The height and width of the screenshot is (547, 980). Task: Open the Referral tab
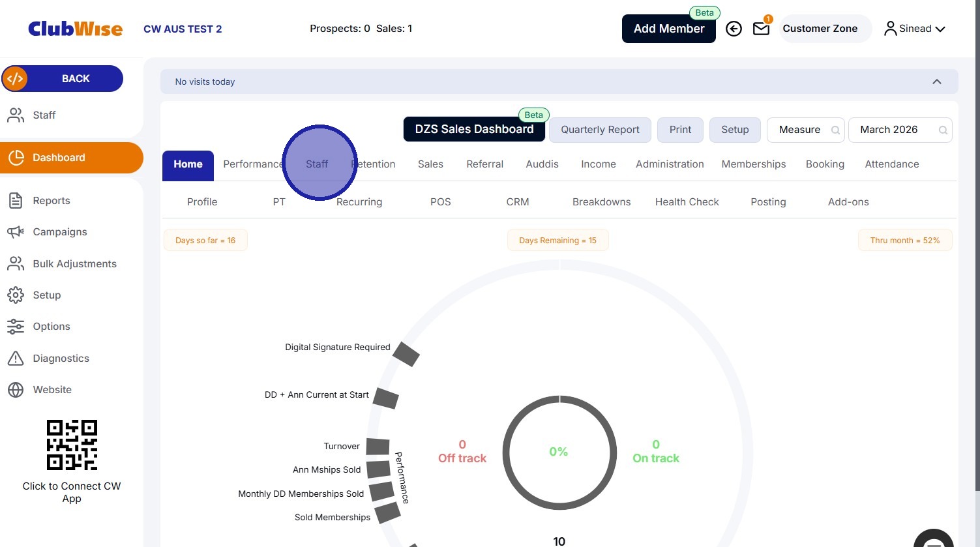point(485,164)
